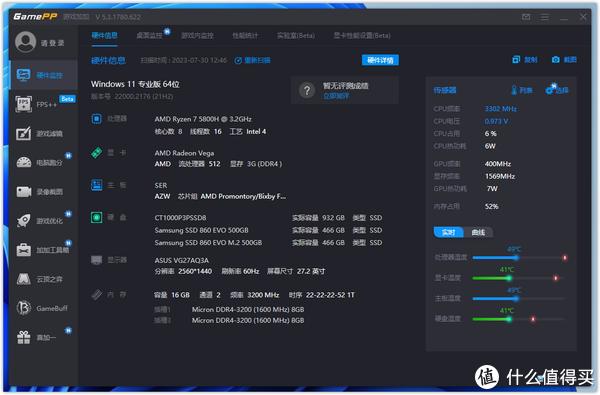The image size is (600, 395).
Task: Click the blue 硬件详情 button
Action: tap(380, 60)
